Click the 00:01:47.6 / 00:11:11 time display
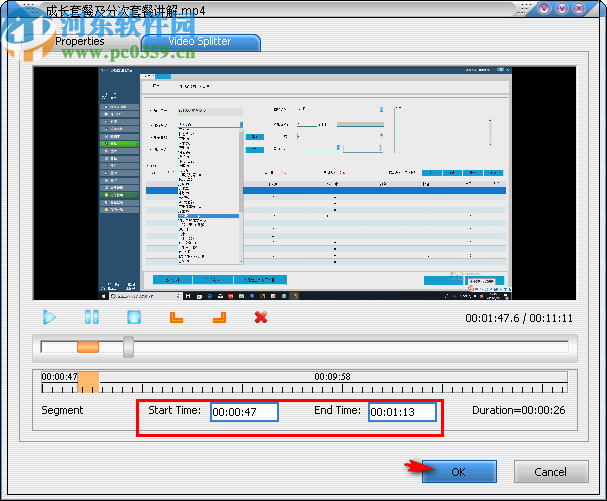 [519, 318]
